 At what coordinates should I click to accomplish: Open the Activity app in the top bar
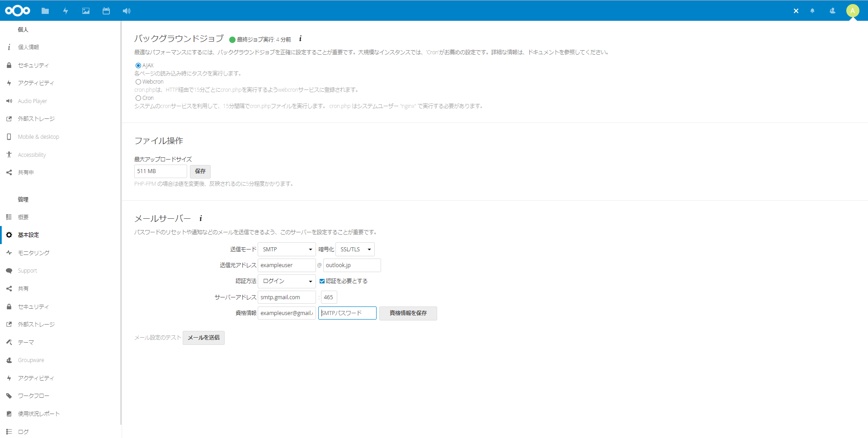[66, 11]
